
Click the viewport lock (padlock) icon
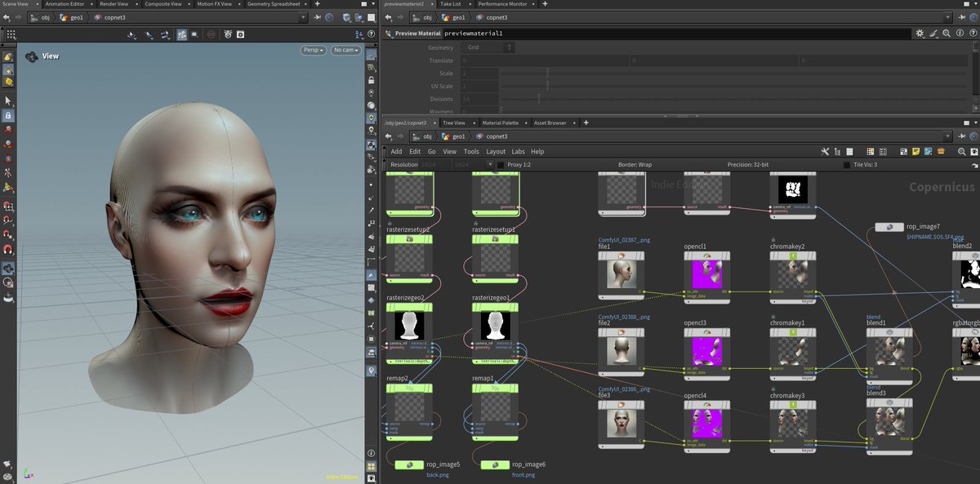coord(372,81)
